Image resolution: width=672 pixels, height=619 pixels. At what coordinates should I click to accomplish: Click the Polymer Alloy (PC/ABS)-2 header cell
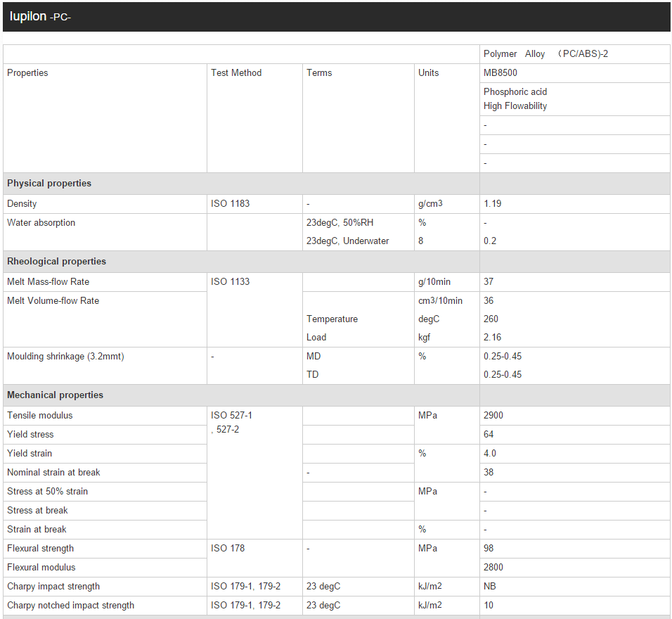point(545,54)
